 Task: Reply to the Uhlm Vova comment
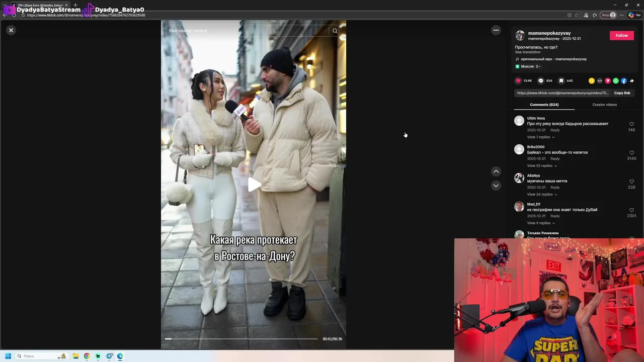pos(555,130)
